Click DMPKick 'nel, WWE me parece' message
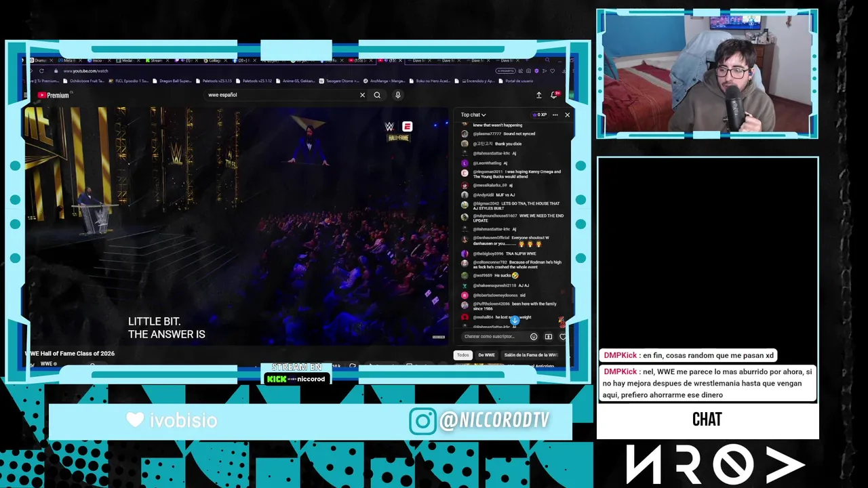This screenshot has height=488, width=868. tap(707, 383)
